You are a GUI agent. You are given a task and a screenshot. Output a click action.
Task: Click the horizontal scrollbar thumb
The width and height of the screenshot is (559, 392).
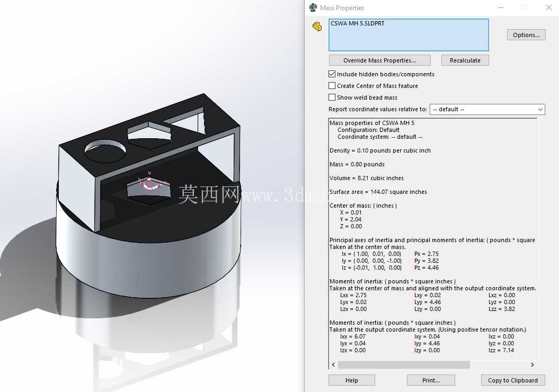(x=404, y=364)
